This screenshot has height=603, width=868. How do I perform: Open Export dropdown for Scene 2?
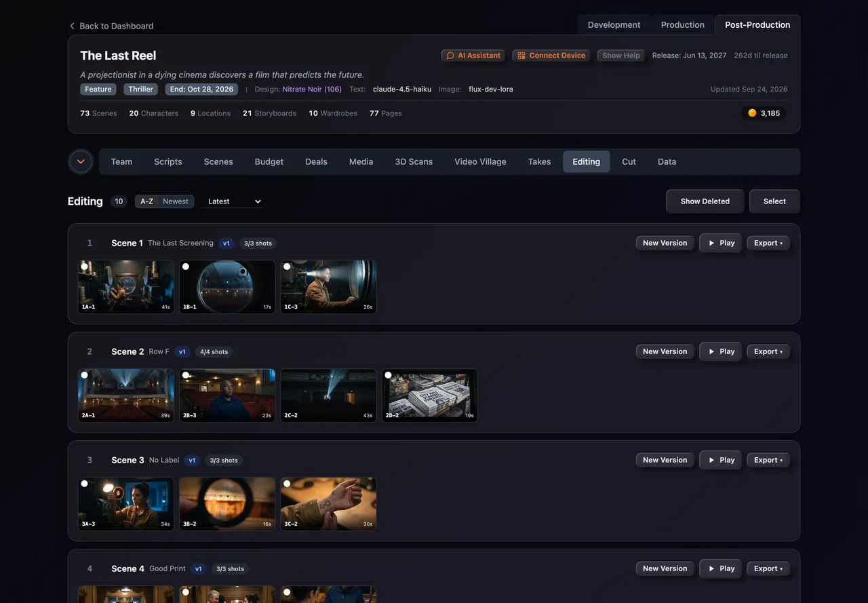(x=768, y=351)
